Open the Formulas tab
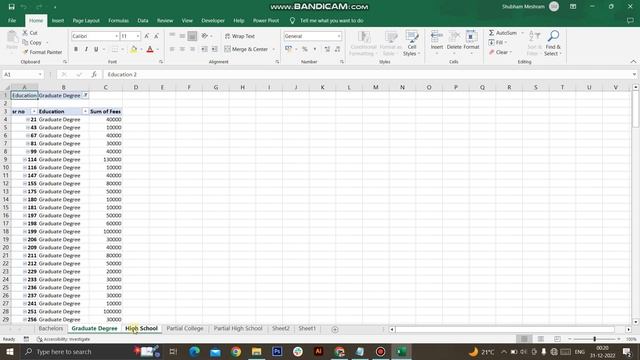The image size is (640, 360). point(118,20)
